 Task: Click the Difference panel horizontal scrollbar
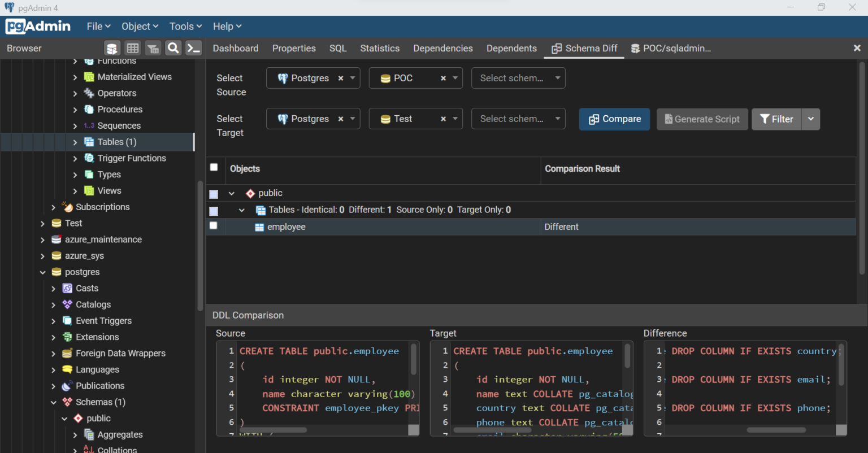(x=776, y=430)
